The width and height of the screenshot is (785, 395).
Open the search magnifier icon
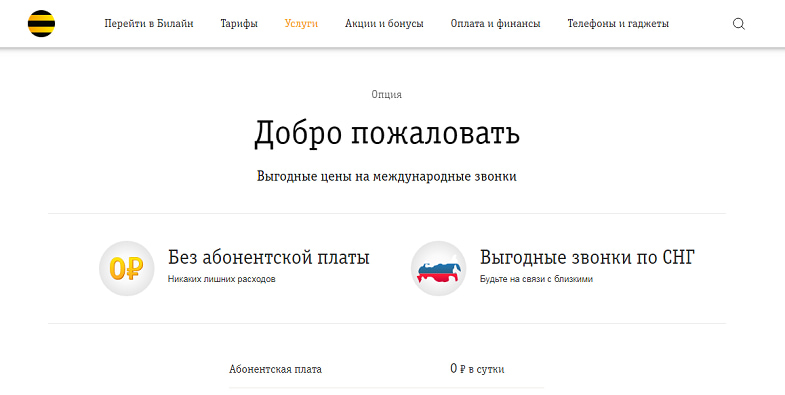tap(739, 24)
